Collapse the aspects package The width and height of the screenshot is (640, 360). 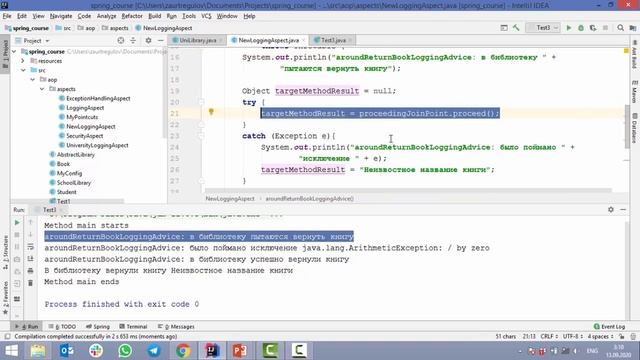(42, 89)
